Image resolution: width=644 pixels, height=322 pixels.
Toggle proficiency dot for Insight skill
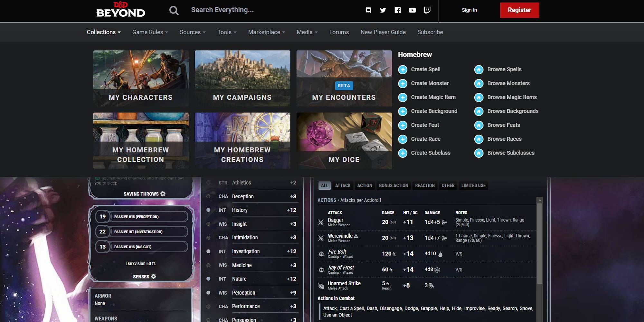208,224
